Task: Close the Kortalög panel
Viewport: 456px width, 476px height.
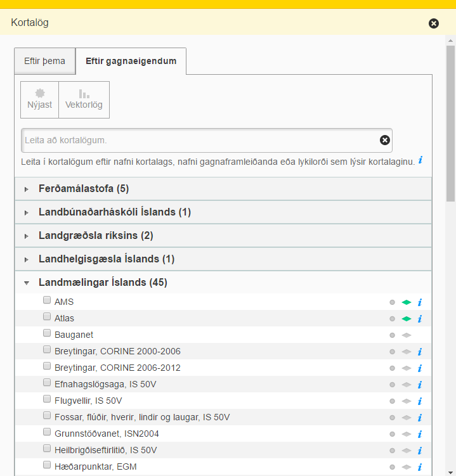Action: [x=434, y=23]
